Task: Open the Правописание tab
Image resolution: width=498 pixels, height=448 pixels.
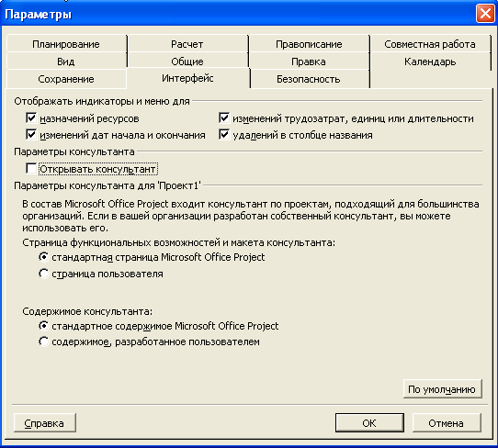Action: 309,44
